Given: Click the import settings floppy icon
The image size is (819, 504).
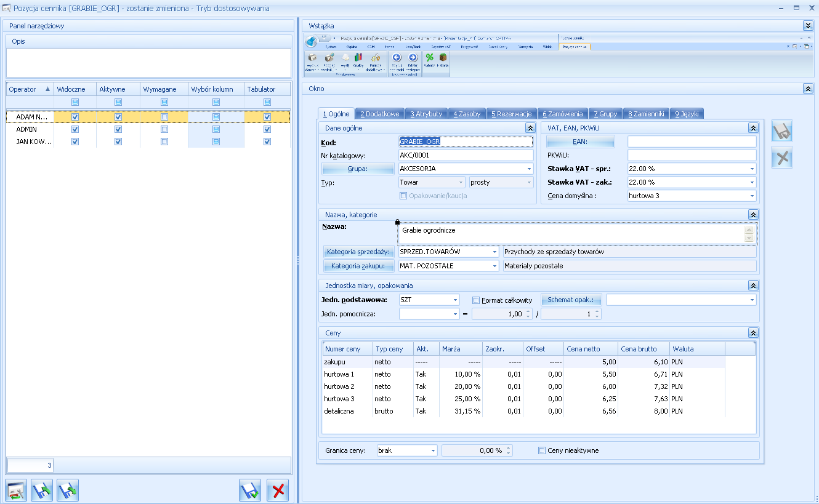Looking at the screenshot, I should [42, 490].
